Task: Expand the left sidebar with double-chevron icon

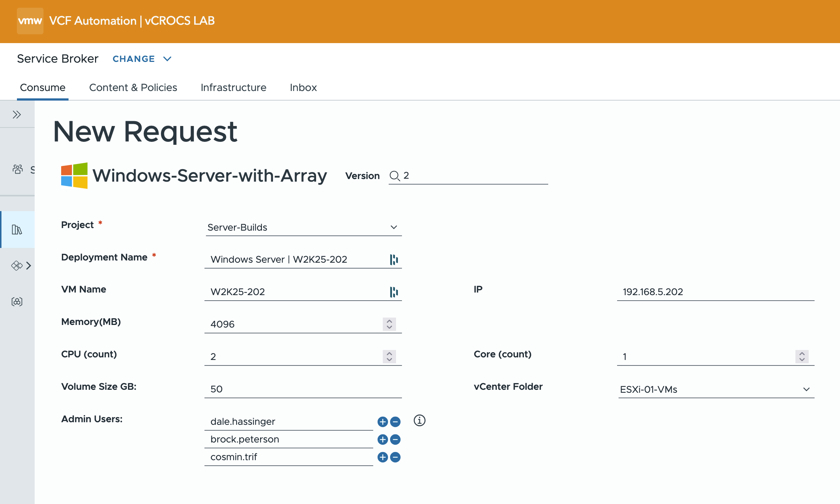Action: [x=17, y=115]
